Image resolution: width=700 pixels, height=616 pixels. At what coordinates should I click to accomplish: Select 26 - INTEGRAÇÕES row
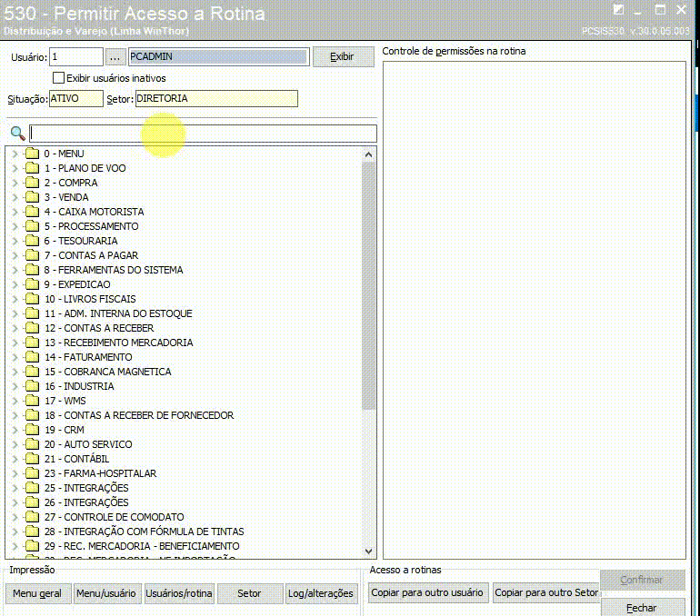click(x=86, y=502)
